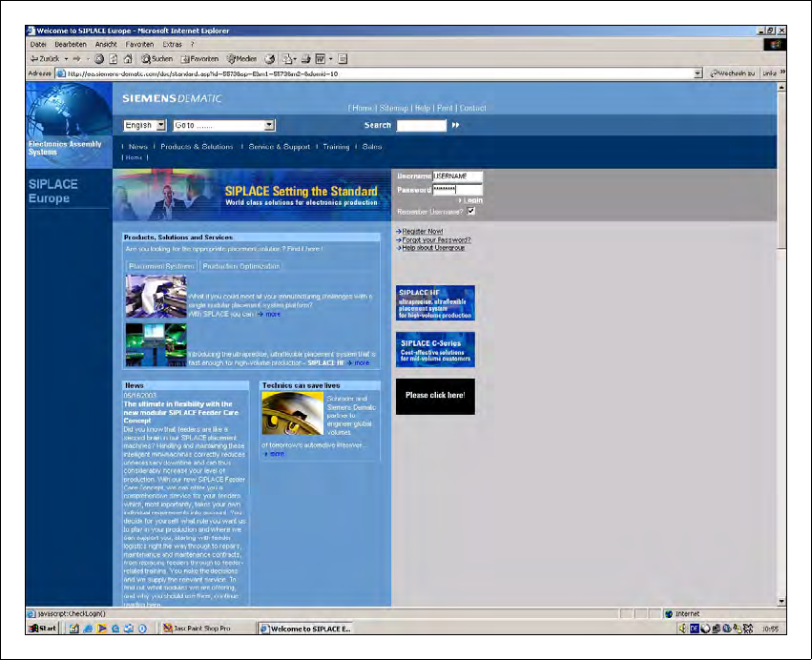Click the Edit with Word icon
This screenshot has width=812, height=660.
point(321,59)
